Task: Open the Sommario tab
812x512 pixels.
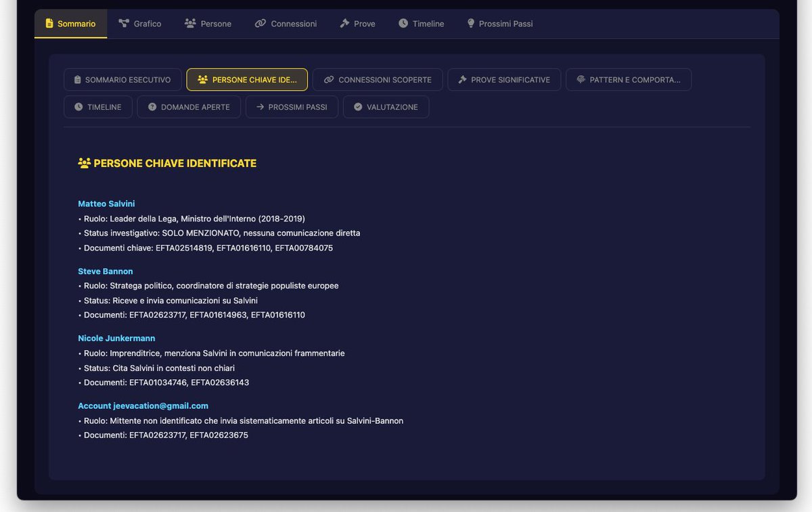Action: (x=70, y=24)
